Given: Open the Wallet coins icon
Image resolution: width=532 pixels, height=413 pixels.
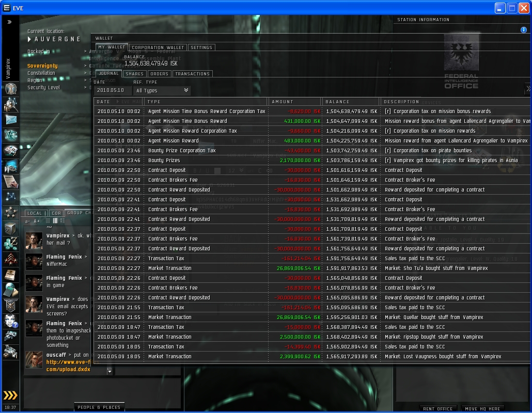Looking at the screenshot, I should point(10,244).
